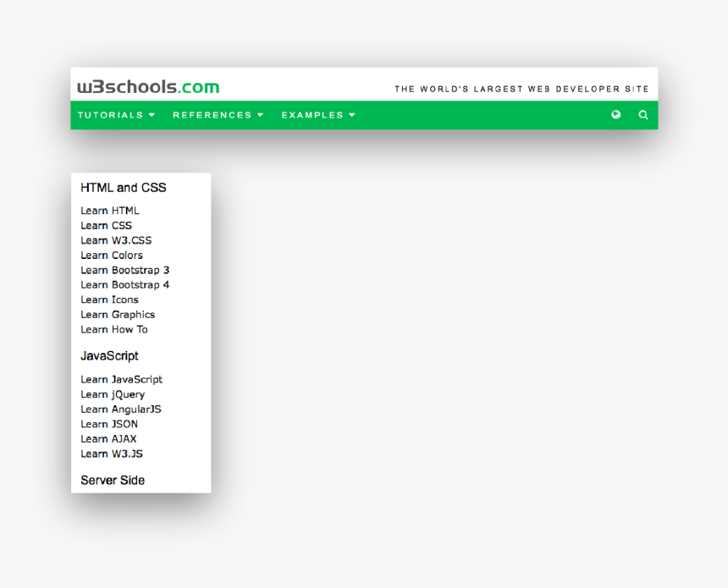This screenshot has width=728, height=588.
Task: Click the Server Side heading
Action: 113,481
